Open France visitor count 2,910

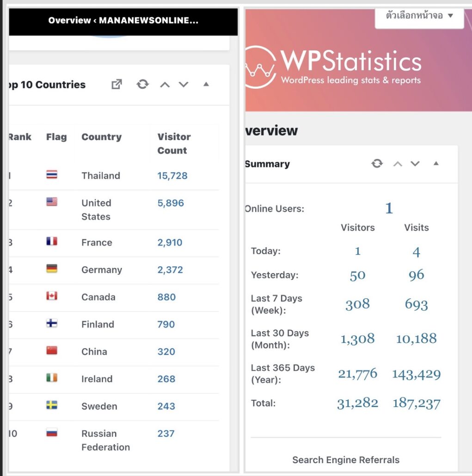(170, 243)
